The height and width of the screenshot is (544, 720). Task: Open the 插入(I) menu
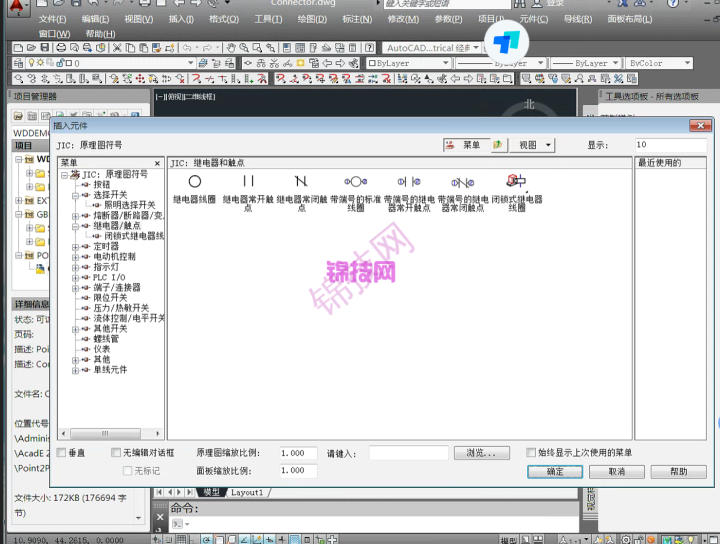181,19
